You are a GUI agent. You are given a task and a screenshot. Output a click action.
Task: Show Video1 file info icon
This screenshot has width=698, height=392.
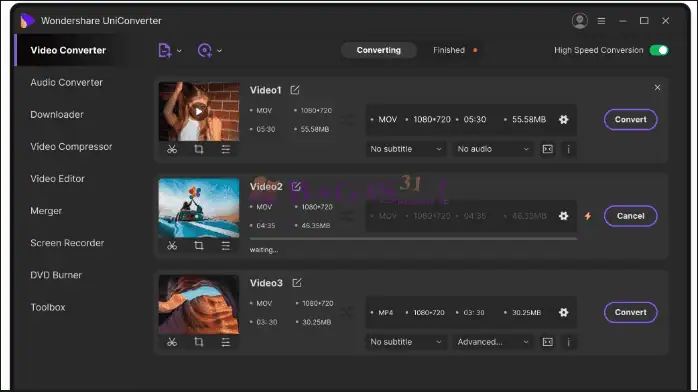click(568, 149)
